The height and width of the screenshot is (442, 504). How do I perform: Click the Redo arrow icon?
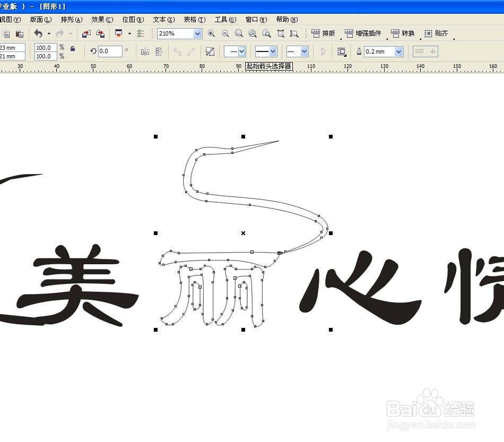tap(60, 33)
